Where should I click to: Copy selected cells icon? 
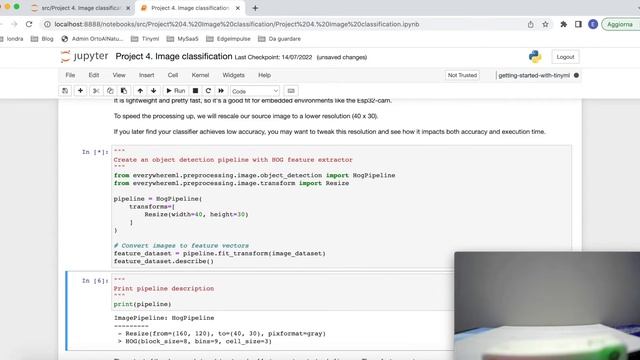tap(110, 91)
